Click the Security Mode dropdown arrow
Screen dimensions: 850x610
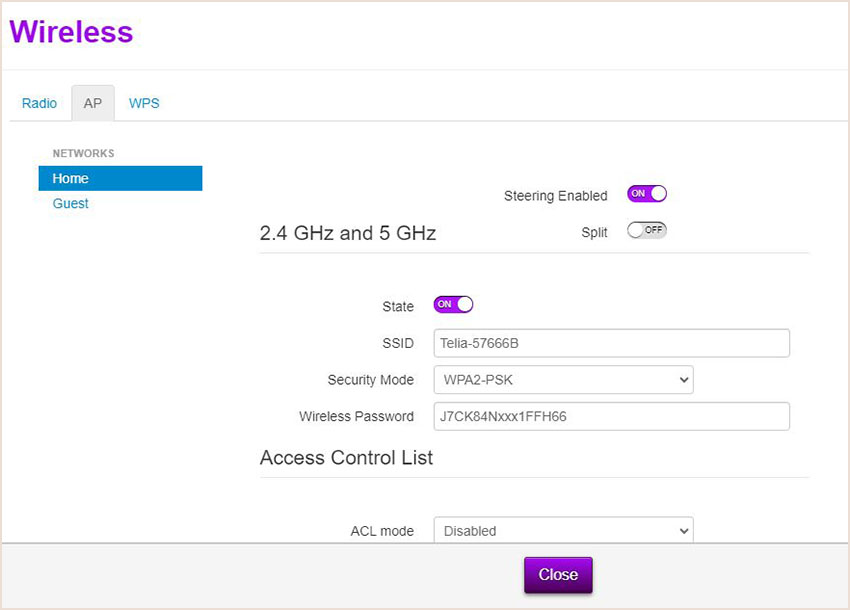(x=684, y=380)
